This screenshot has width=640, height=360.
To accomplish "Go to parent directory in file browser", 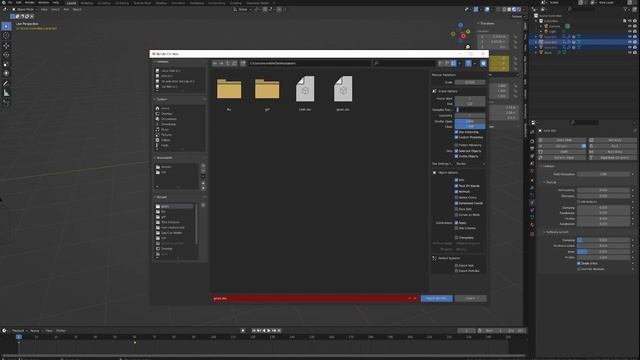I will (228, 63).
